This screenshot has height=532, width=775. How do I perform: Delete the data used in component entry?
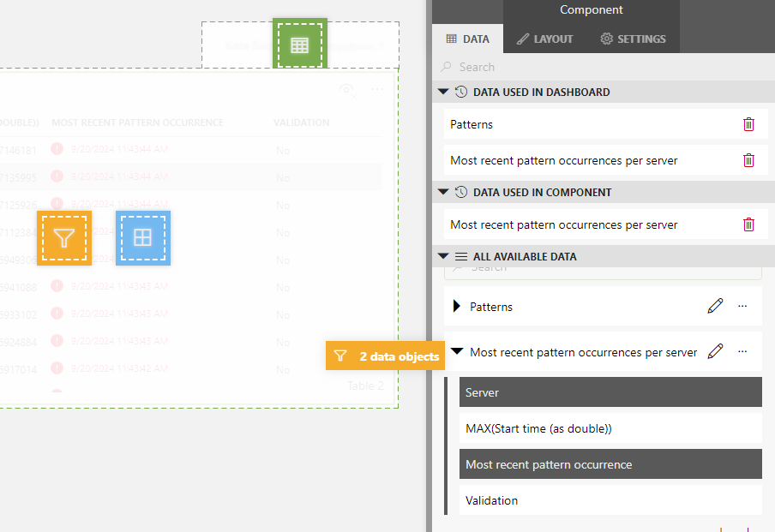coord(748,224)
